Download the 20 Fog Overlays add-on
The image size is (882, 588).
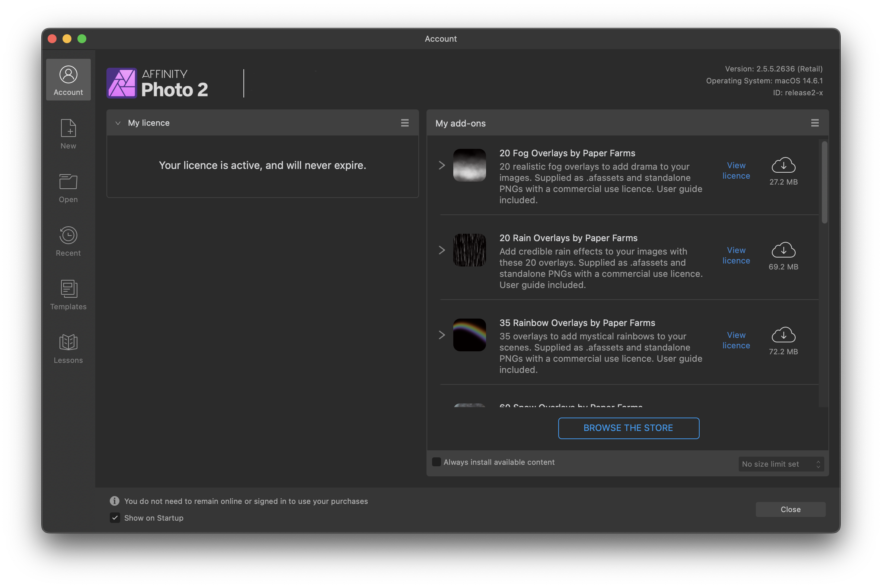(783, 165)
